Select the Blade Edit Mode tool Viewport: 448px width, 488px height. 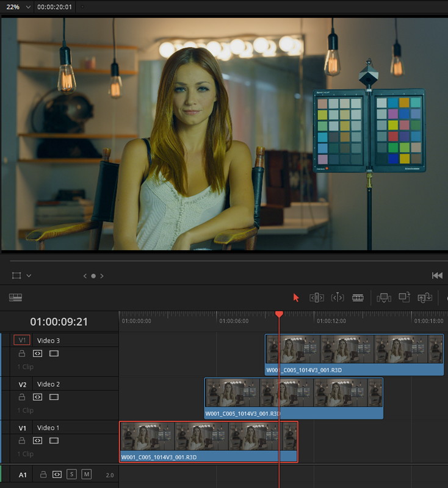(358, 298)
